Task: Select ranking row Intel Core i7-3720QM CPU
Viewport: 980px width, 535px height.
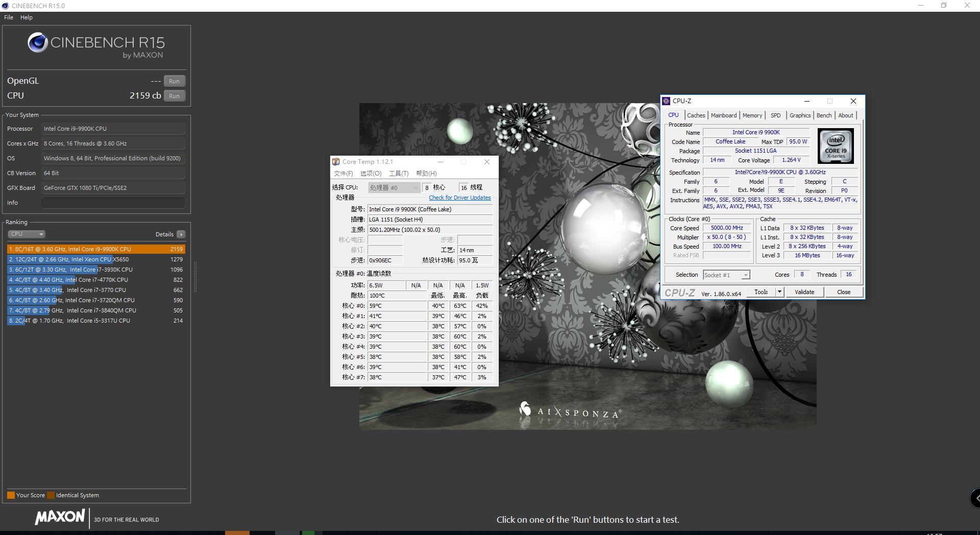Action: click(96, 300)
